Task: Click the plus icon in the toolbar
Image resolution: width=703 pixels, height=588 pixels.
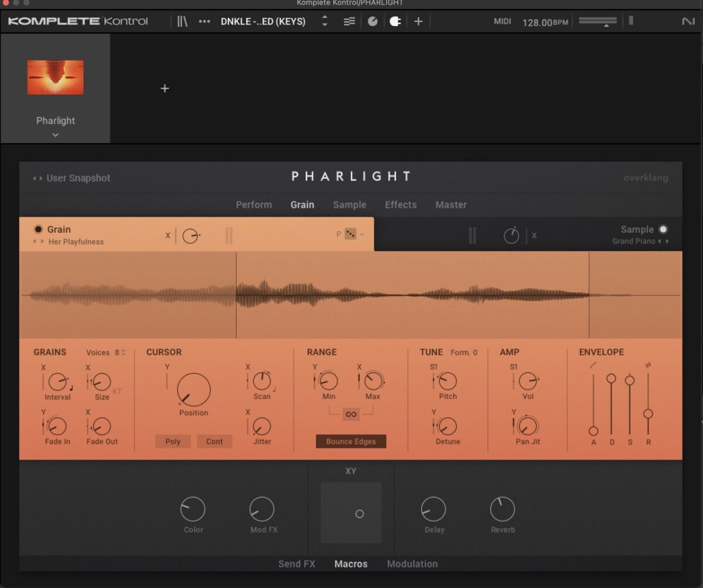Action: [x=418, y=22]
